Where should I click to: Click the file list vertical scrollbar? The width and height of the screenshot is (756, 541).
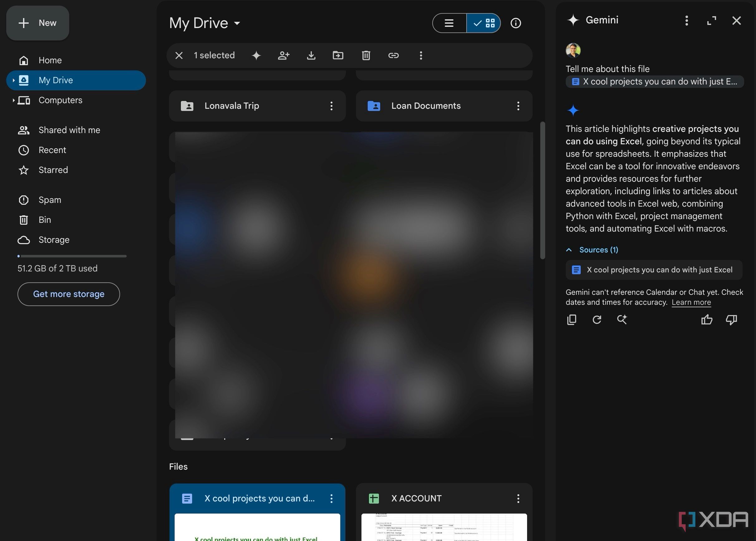pos(542,190)
